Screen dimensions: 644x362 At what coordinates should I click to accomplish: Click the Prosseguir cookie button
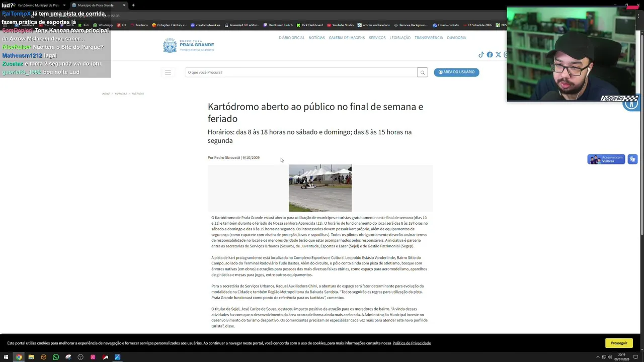pyautogui.click(x=619, y=343)
